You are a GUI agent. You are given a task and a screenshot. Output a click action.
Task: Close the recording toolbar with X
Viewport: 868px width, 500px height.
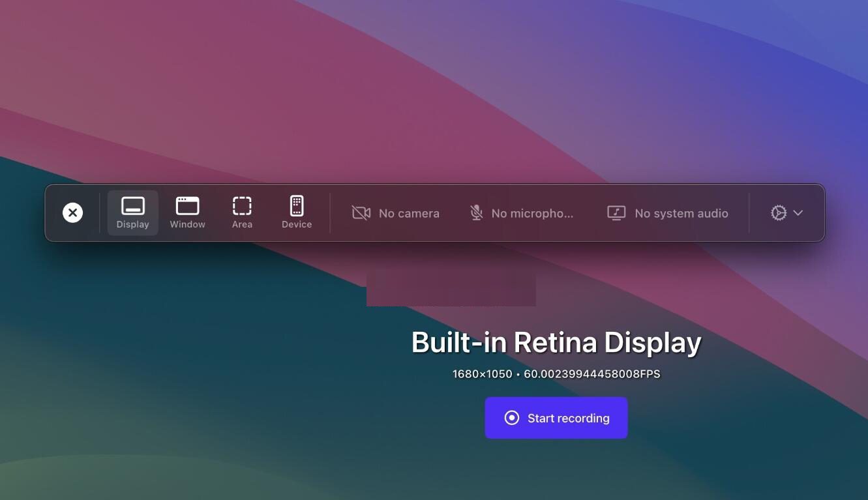pos(72,213)
